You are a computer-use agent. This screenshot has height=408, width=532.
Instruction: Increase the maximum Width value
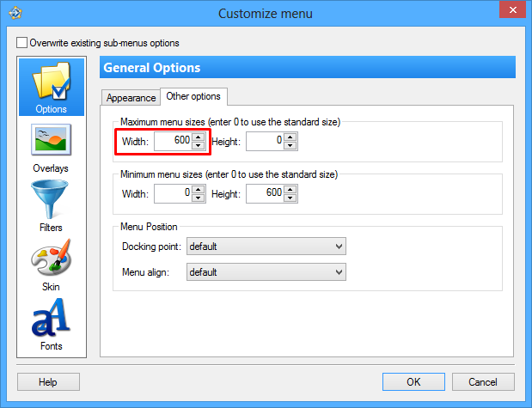pos(199,137)
